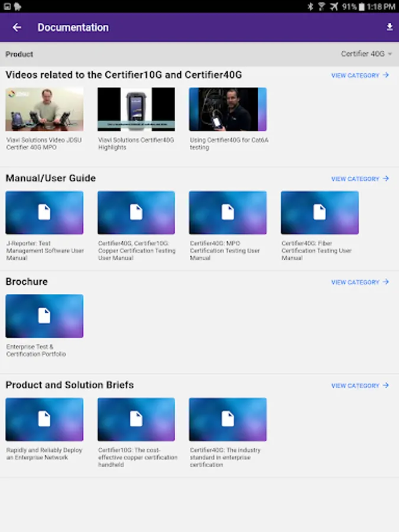Open Viavi Solutions Certifier40G Highlights video thumbnail

(136, 109)
